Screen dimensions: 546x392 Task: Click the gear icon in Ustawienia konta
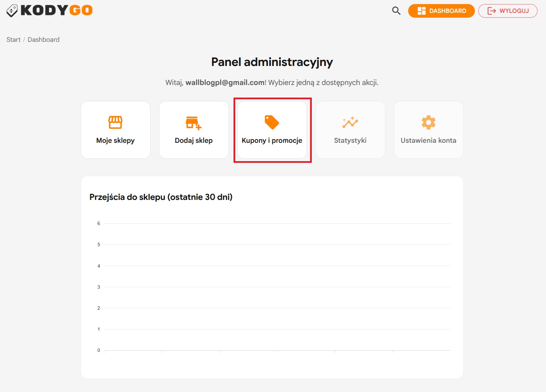pos(428,122)
